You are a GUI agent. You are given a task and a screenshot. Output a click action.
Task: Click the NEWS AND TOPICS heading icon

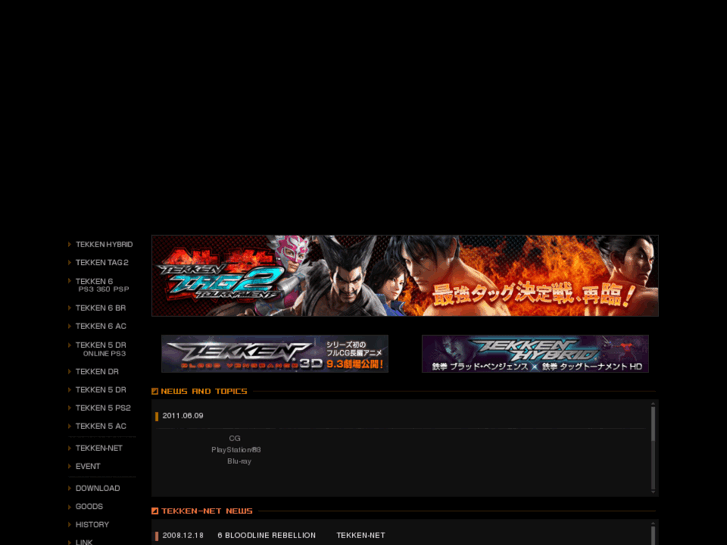pos(155,391)
